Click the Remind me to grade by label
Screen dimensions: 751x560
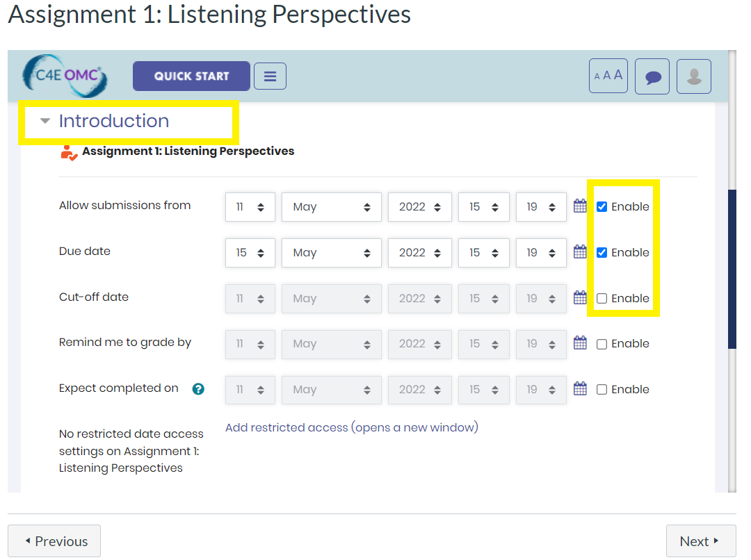(125, 343)
